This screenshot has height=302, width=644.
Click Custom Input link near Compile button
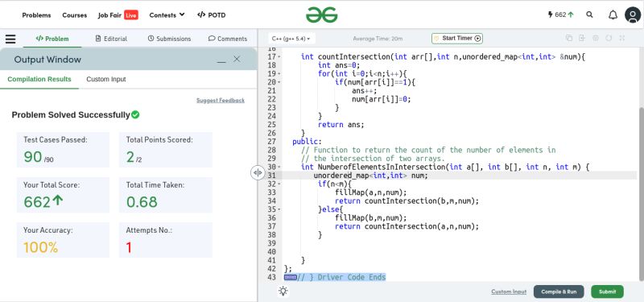pos(509,292)
